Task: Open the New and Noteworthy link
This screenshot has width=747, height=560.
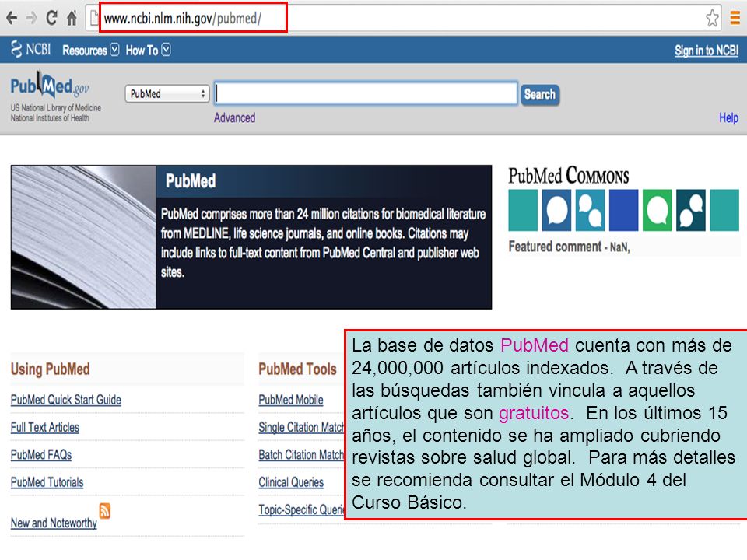Action: click(x=54, y=523)
